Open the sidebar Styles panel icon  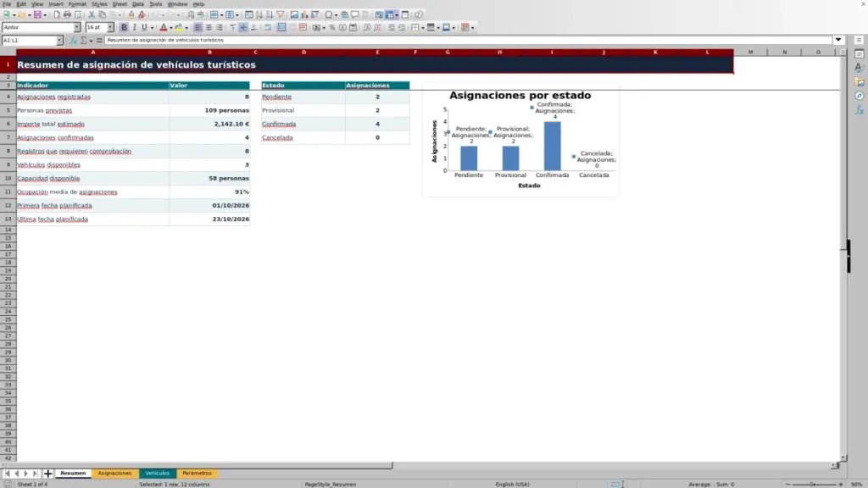(860, 68)
